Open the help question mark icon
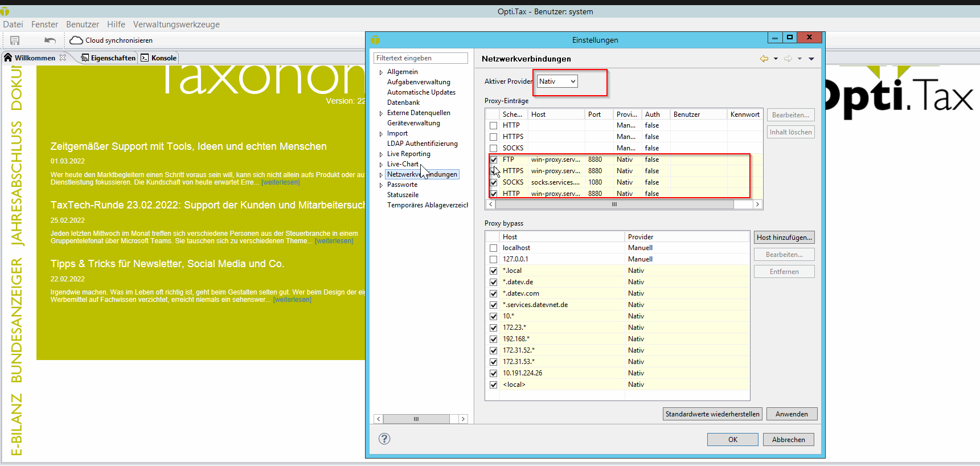Viewport: 980px width, 466px height. tap(384, 439)
